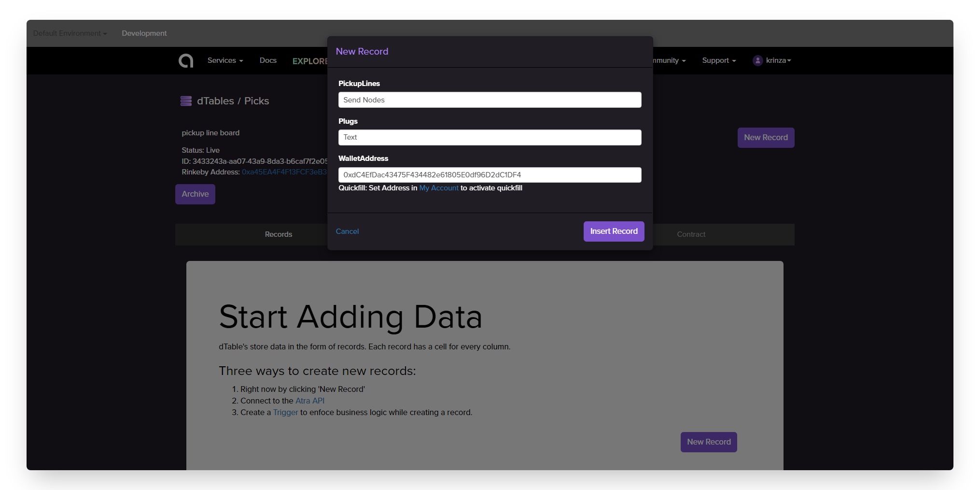Switch to the Contract tab
The width and height of the screenshot is (980, 490).
click(x=691, y=234)
